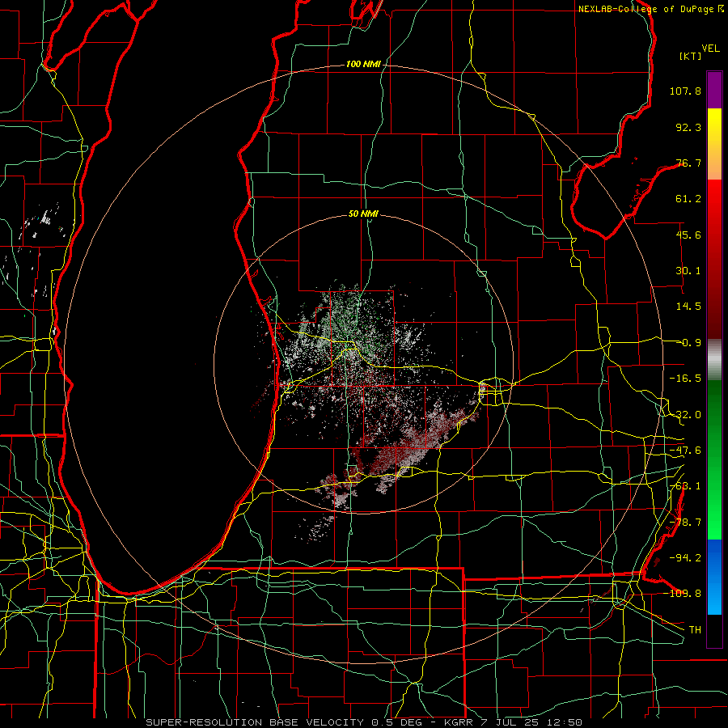Click the 61.2 velocity scale value
728x728 pixels.
click(x=688, y=199)
